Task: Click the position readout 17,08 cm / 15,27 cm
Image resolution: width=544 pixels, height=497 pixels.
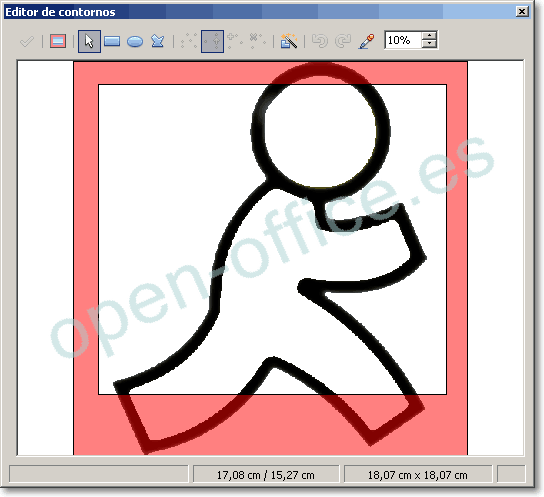Action: coord(266,475)
